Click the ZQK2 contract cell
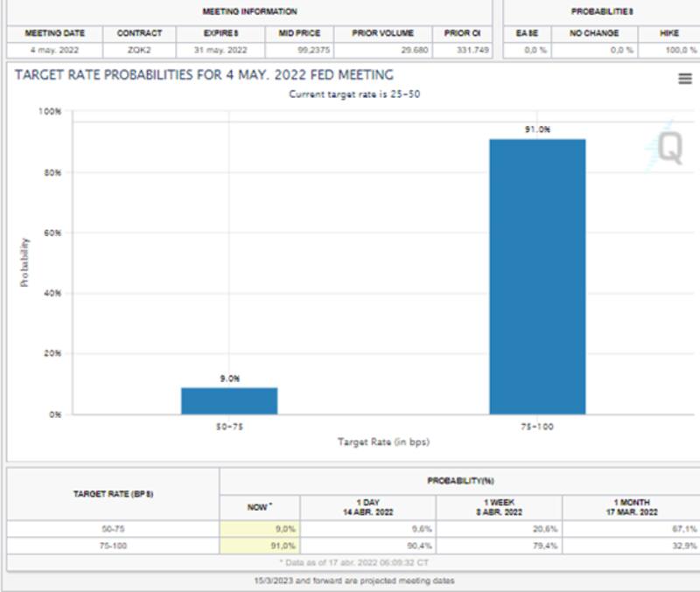This screenshot has width=700, height=592. coord(139,50)
